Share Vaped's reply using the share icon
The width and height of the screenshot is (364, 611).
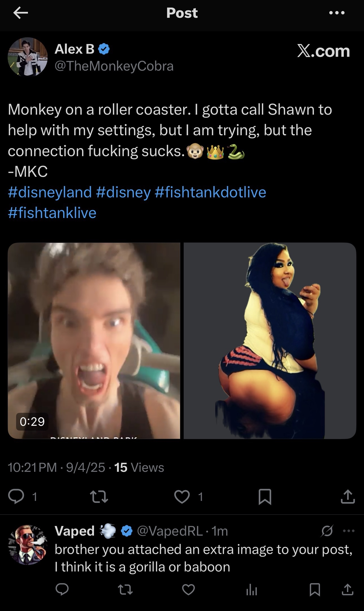pos(348,590)
